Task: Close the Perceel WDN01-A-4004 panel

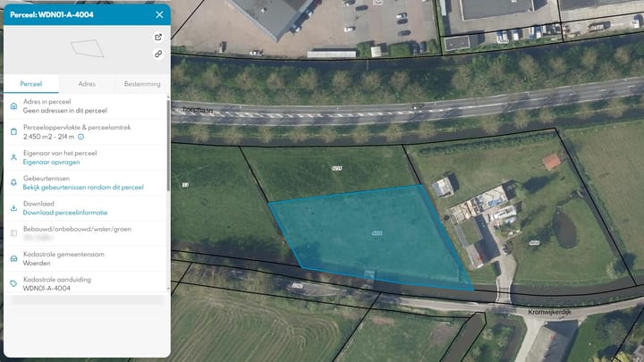Action: pos(159,14)
